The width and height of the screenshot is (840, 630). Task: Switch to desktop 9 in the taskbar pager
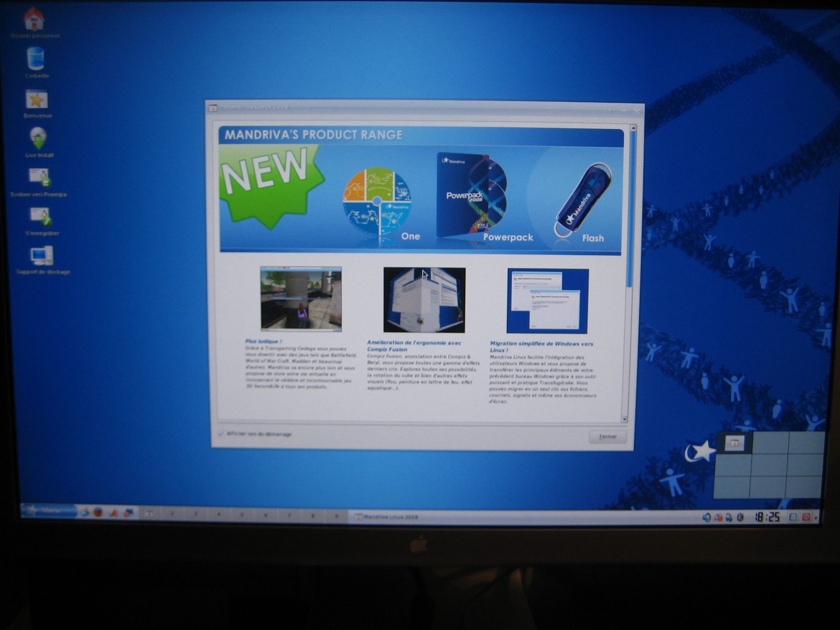(x=336, y=516)
